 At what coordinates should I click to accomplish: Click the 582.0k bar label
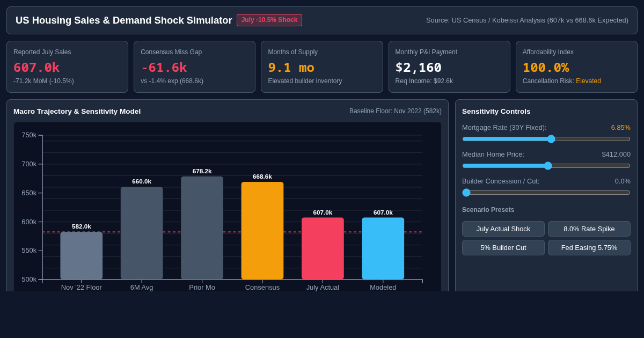(82, 226)
